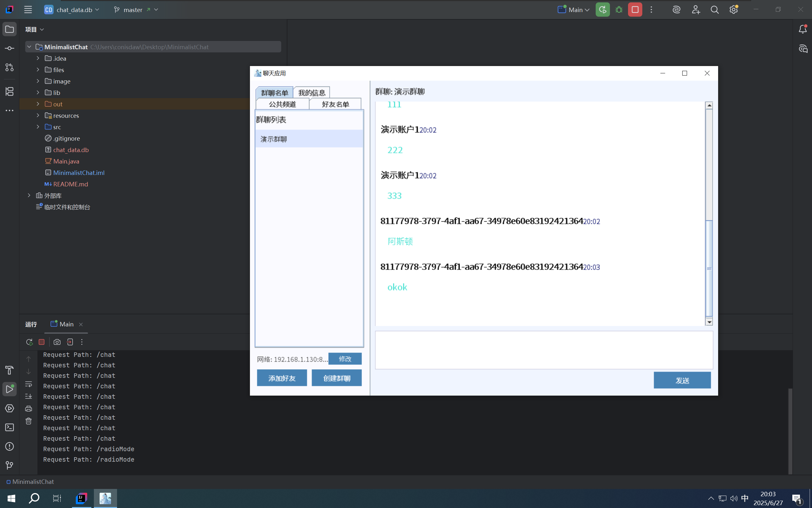Open Notifications bell on right sidebar
Screen dimensions: 812x508
click(802, 30)
